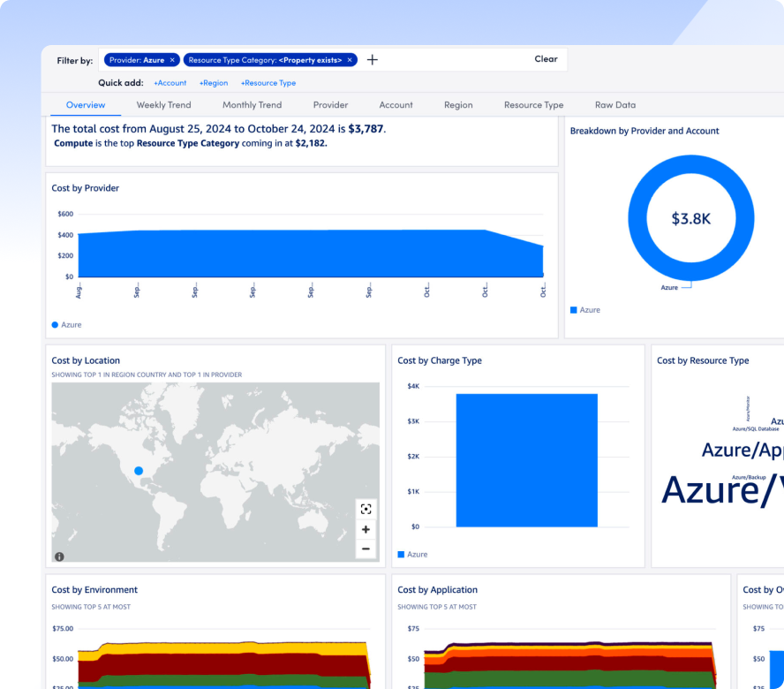Click the Cost by Charge Type title

pos(440,360)
